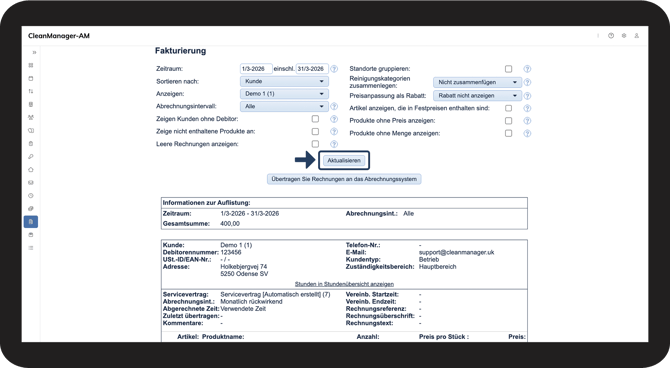Enable Zeigen Kunden ohne Debitor checkbox
This screenshot has height=368, width=670.
coord(315,119)
